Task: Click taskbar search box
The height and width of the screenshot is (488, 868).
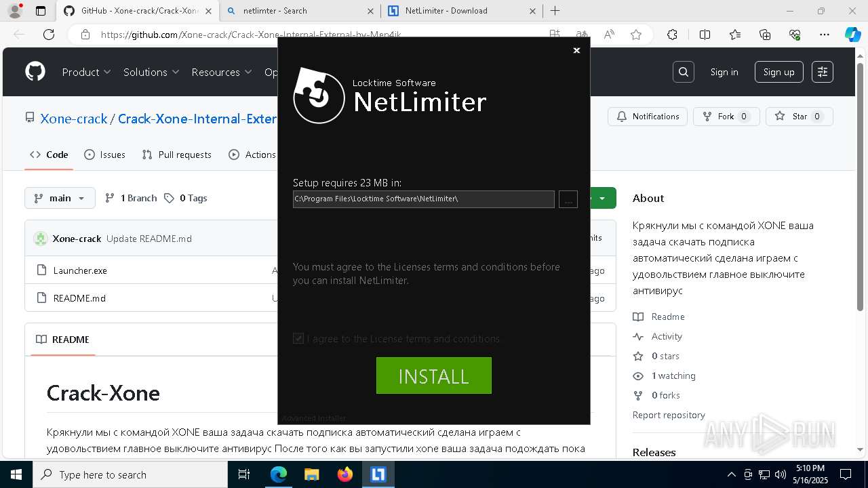Action: click(130, 474)
